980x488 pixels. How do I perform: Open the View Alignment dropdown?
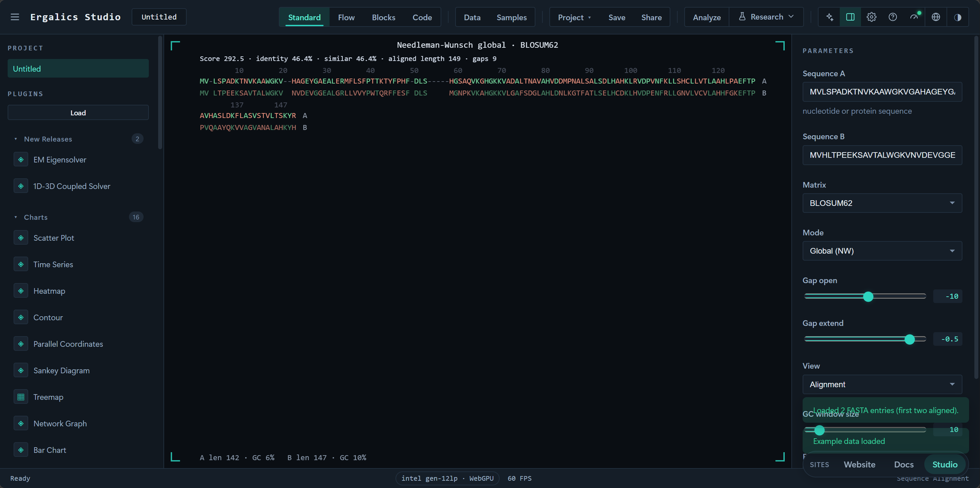882,384
